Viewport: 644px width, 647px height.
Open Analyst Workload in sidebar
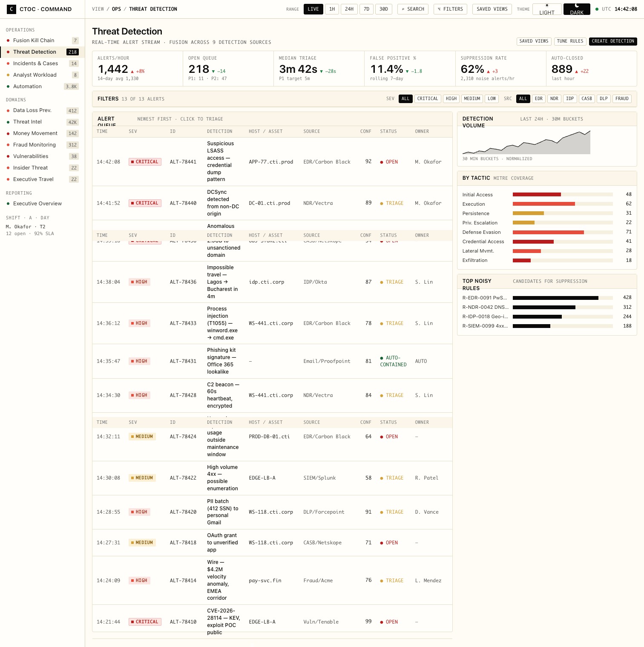coord(43,75)
